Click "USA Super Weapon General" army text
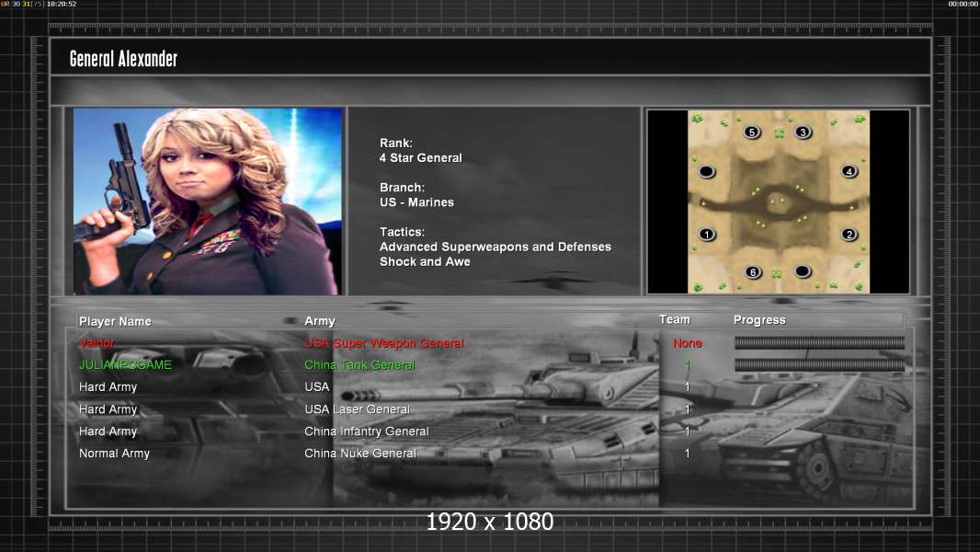The height and width of the screenshot is (552, 980). click(383, 343)
